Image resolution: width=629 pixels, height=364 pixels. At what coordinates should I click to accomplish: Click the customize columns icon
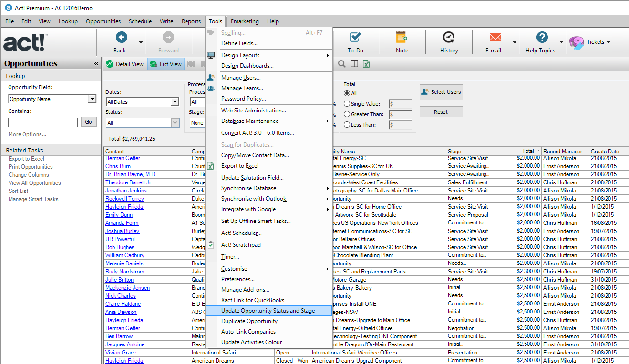tap(354, 64)
